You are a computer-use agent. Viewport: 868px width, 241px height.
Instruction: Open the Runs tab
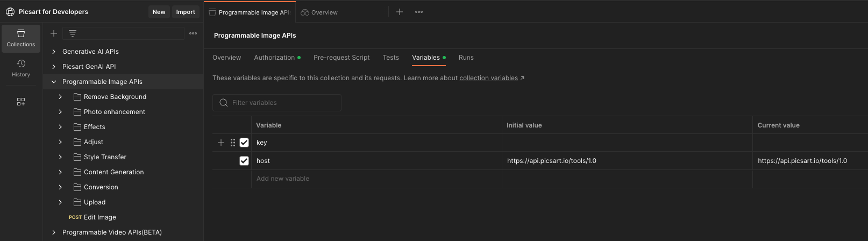coord(466,58)
